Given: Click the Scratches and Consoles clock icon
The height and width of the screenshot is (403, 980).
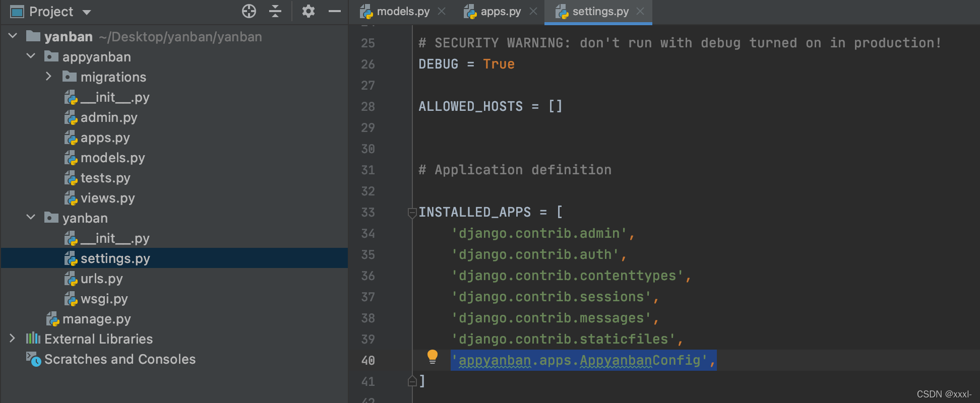Looking at the screenshot, I should (x=33, y=359).
